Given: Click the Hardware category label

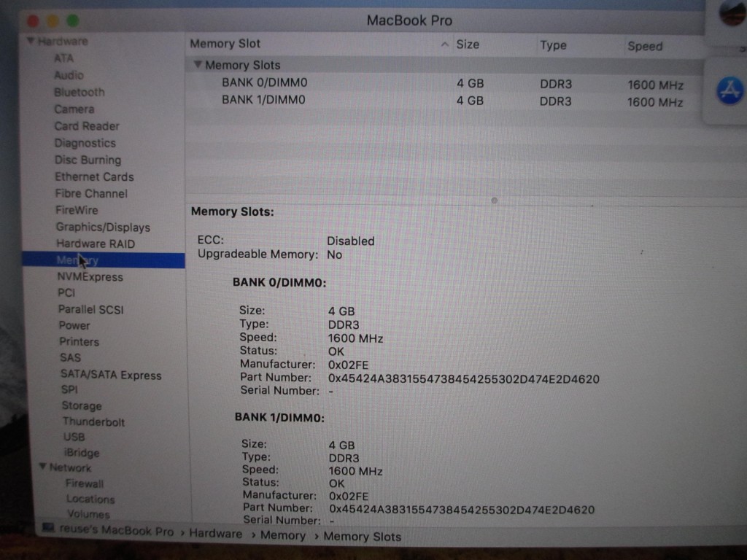Looking at the screenshot, I should [63, 42].
